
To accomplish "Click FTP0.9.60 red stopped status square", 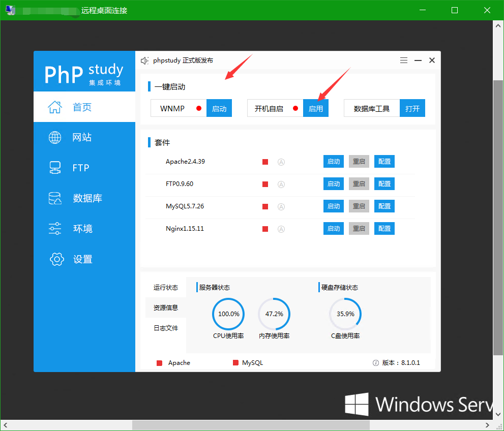I will tap(265, 184).
